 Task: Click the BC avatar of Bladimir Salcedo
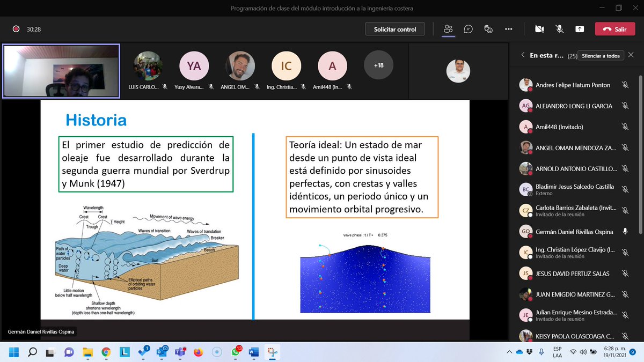pyautogui.click(x=526, y=190)
